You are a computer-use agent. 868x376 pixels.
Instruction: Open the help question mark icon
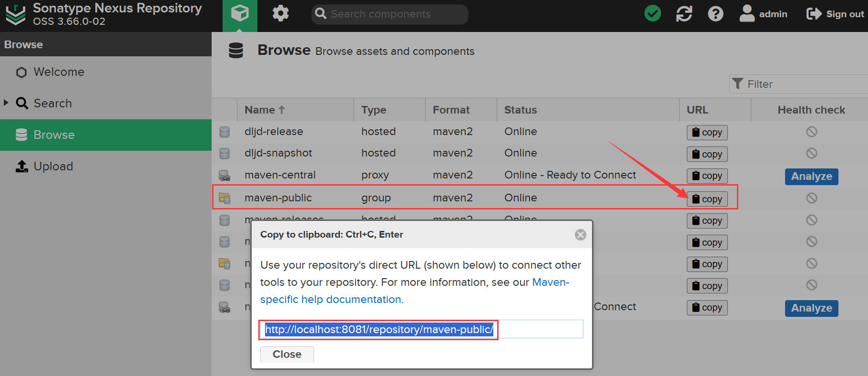(x=715, y=14)
